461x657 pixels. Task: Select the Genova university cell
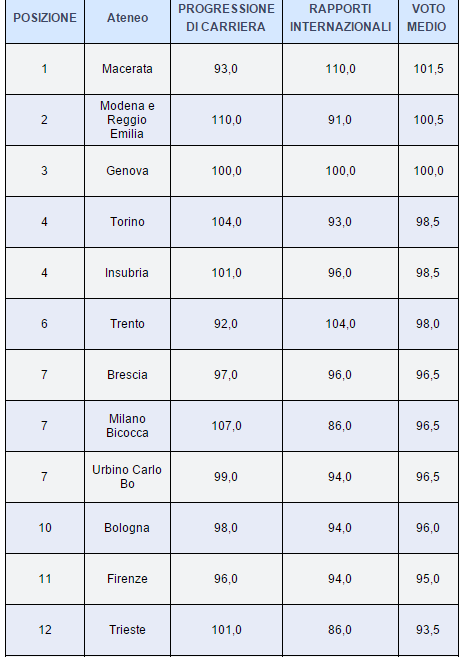(127, 171)
